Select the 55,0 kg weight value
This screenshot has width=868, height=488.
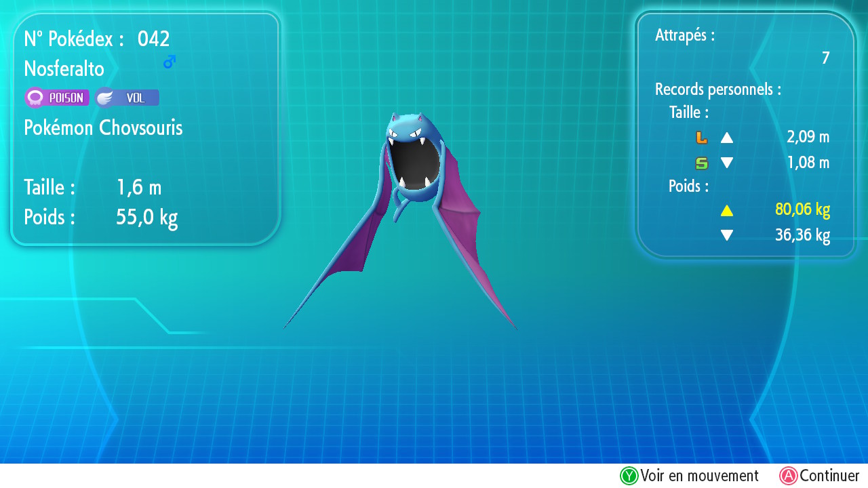(x=147, y=218)
